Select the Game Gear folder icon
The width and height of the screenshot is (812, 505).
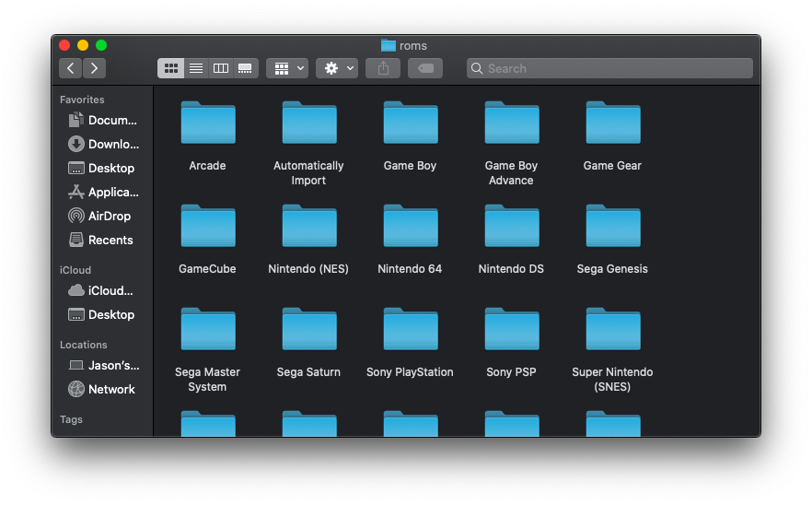[613, 123]
